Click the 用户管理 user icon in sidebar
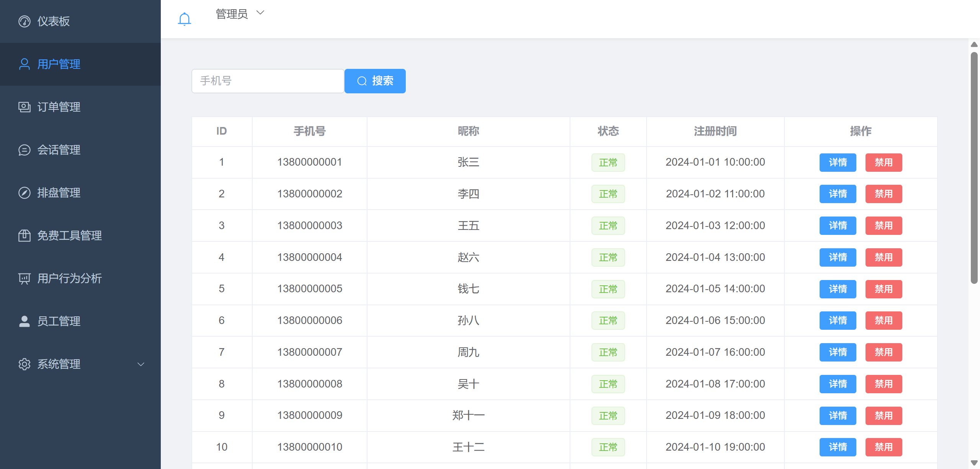980x469 pixels. 24,64
